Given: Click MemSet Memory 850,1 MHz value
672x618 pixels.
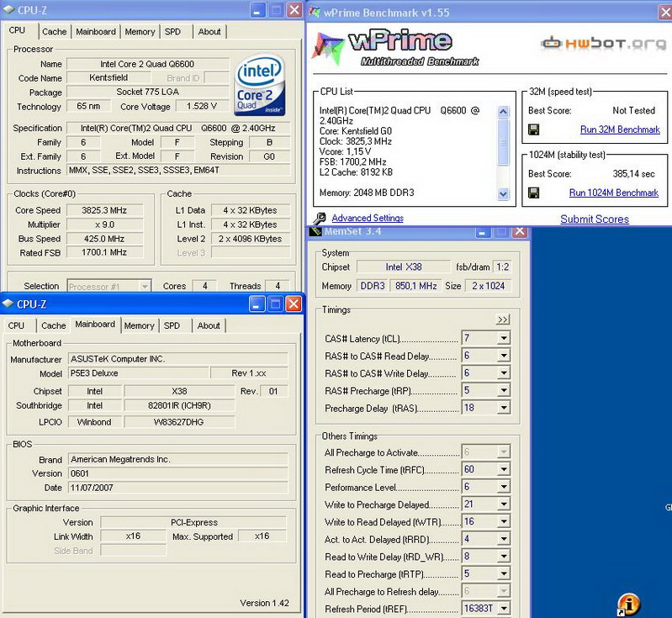Looking at the screenshot, I should (x=415, y=286).
